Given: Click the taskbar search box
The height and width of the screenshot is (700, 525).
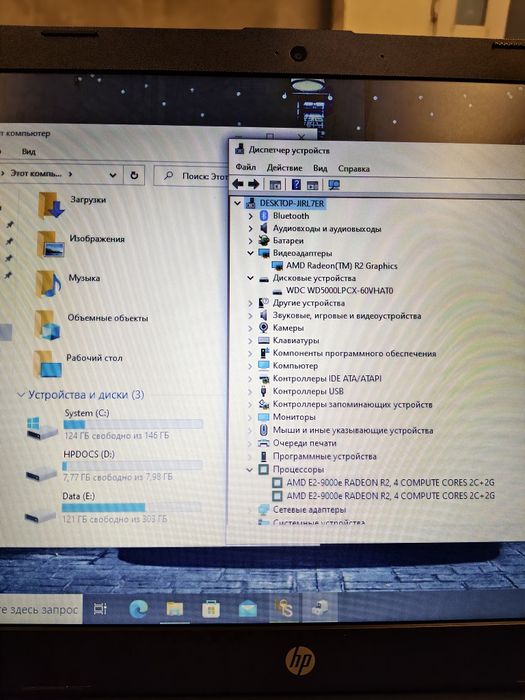Looking at the screenshot, I should point(40,609).
